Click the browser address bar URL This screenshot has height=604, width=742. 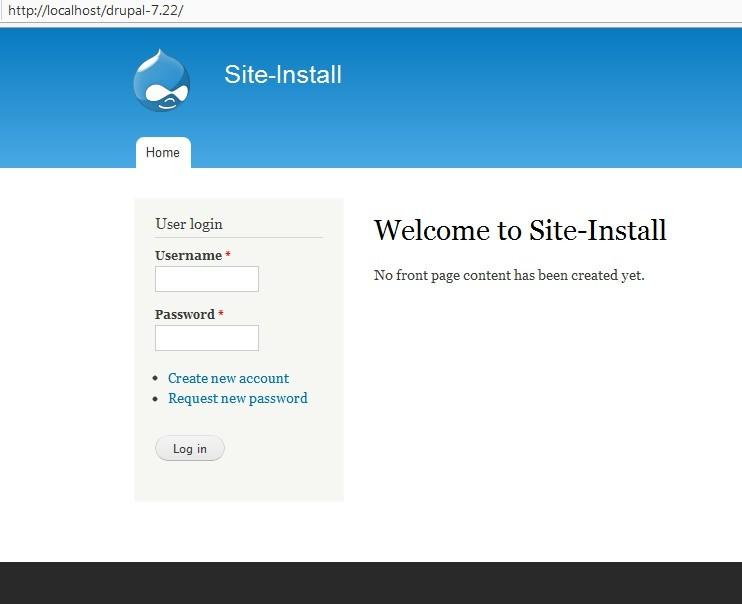[x=96, y=10]
